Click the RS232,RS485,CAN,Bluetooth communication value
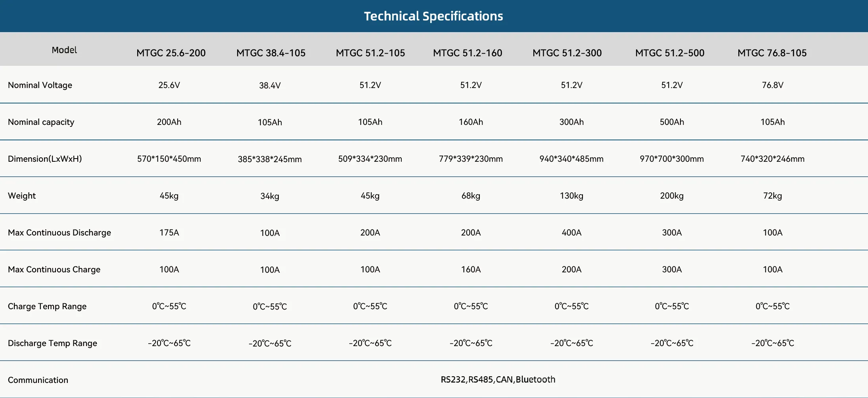The height and width of the screenshot is (398, 868). pos(498,380)
